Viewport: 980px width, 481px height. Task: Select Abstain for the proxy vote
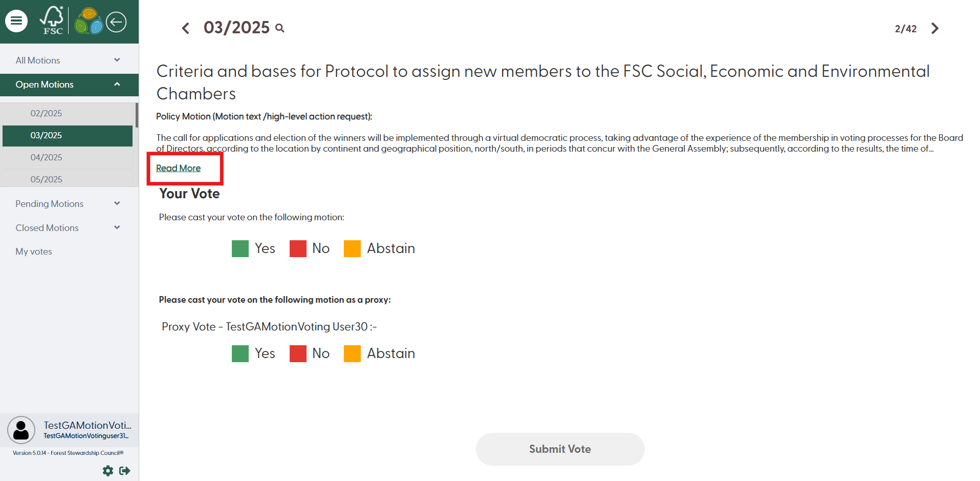[352, 353]
